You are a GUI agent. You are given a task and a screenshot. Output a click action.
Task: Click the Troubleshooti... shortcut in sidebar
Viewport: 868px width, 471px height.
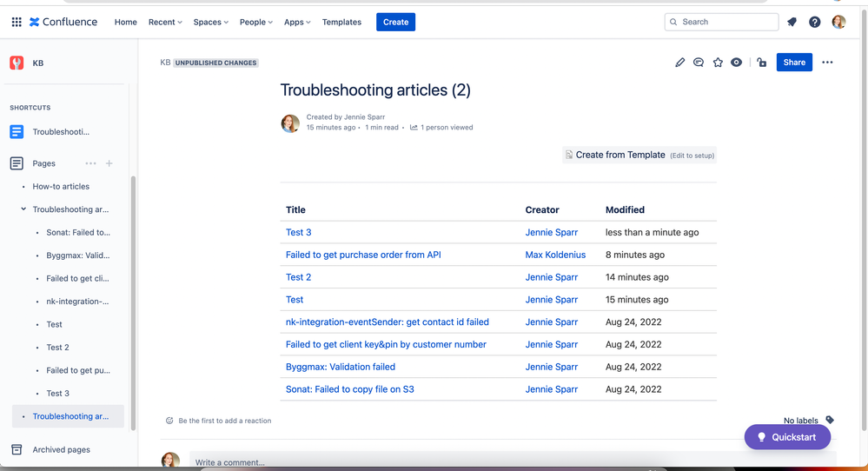coord(61,132)
